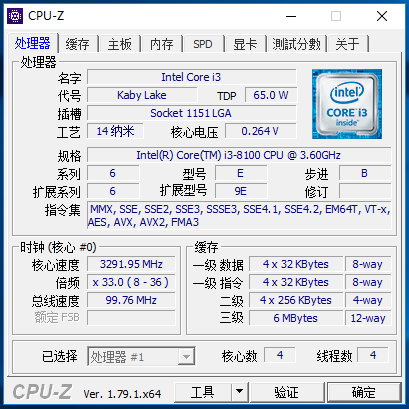Click the 规格 specification field showing i3-8100
The height and width of the screenshot is (409, 409).
[239, 155]
